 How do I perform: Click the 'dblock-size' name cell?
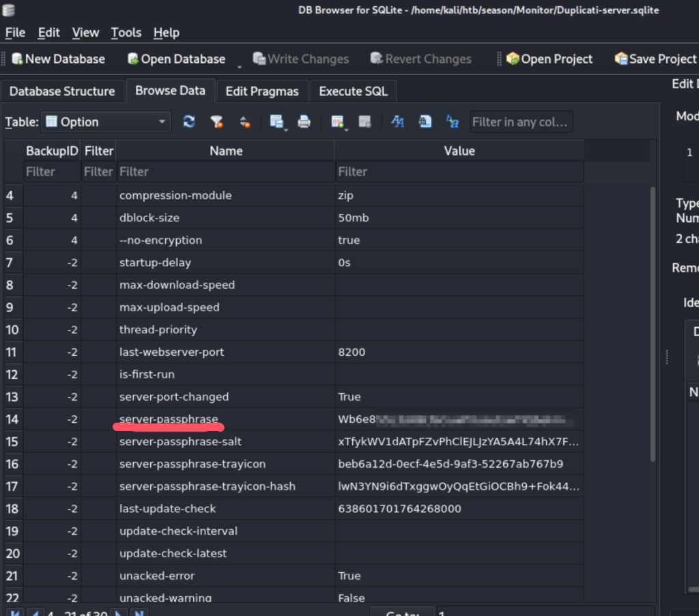(x=225, y=218)
